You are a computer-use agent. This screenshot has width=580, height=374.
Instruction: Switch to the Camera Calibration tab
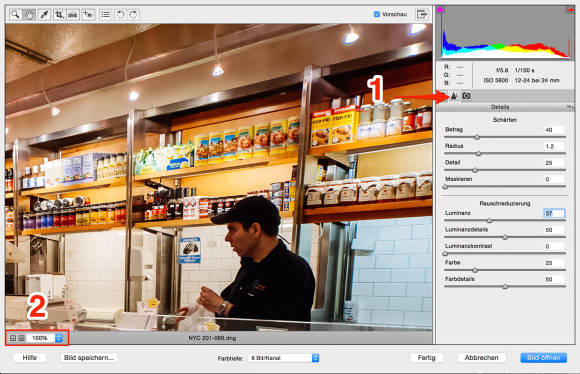point(466,95)
